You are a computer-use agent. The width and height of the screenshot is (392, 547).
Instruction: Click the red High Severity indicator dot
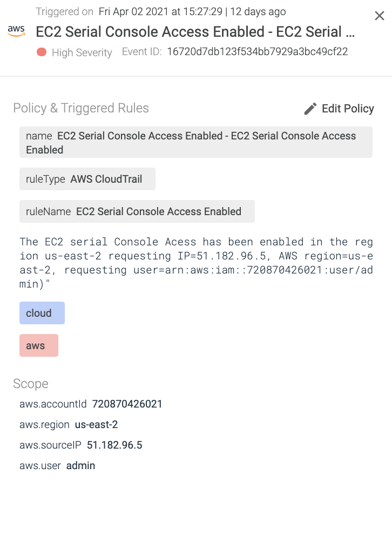click(x=43, y=52)
